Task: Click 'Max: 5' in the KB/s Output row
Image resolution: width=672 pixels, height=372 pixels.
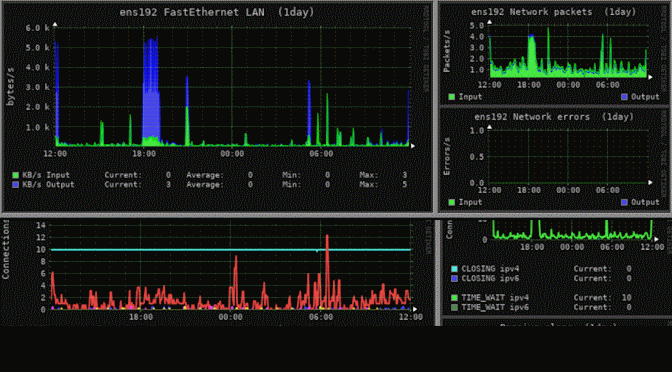Action: coord(384,184)
